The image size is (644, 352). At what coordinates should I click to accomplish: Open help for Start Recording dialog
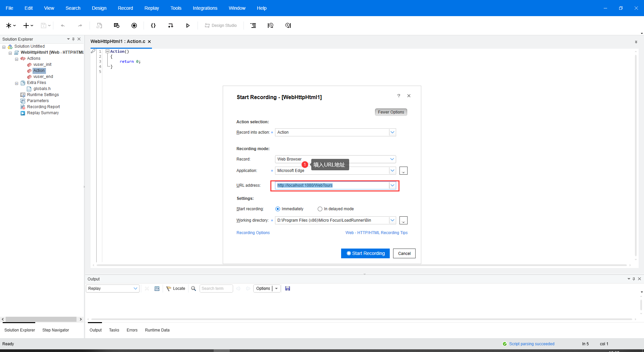point(399,96)
